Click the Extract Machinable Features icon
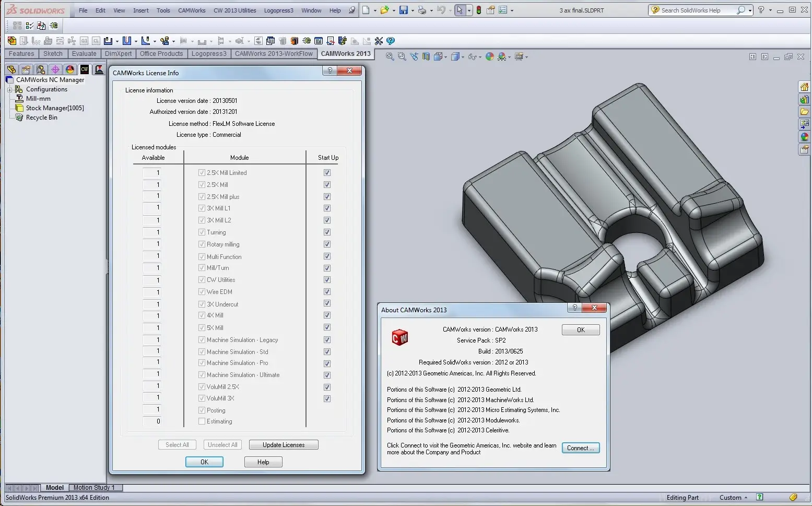The height and width of the screenshot is (506, 812). coord(12,41)
